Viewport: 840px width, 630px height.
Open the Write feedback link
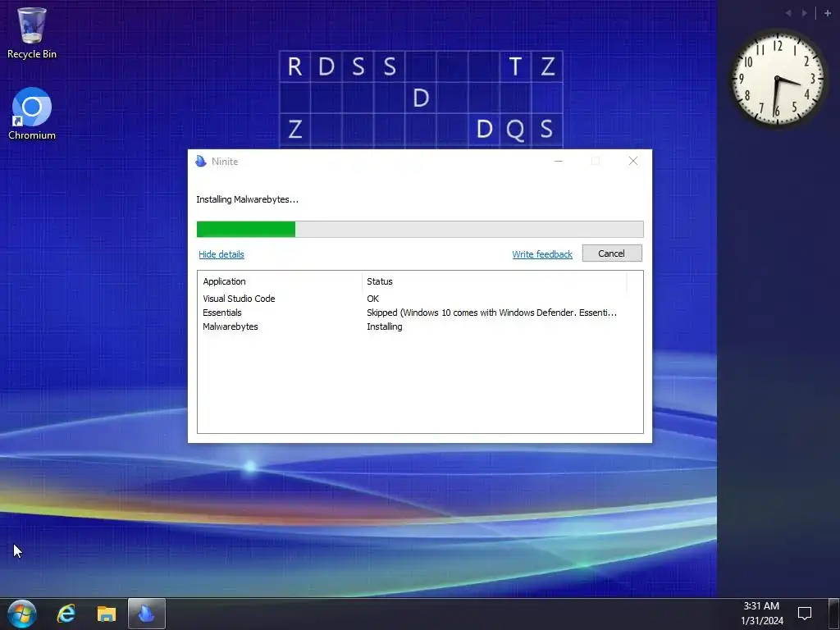pyautogui.click(x=542, y=254)
